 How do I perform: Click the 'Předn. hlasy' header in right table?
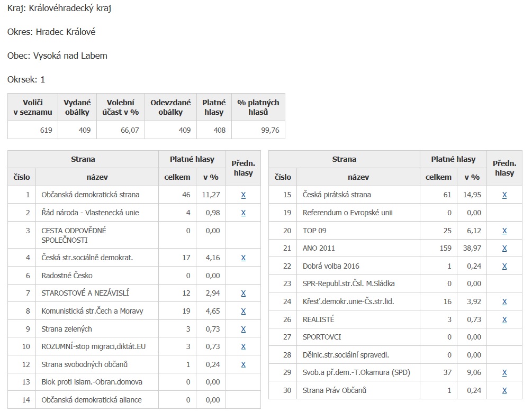tap(504, 168)
